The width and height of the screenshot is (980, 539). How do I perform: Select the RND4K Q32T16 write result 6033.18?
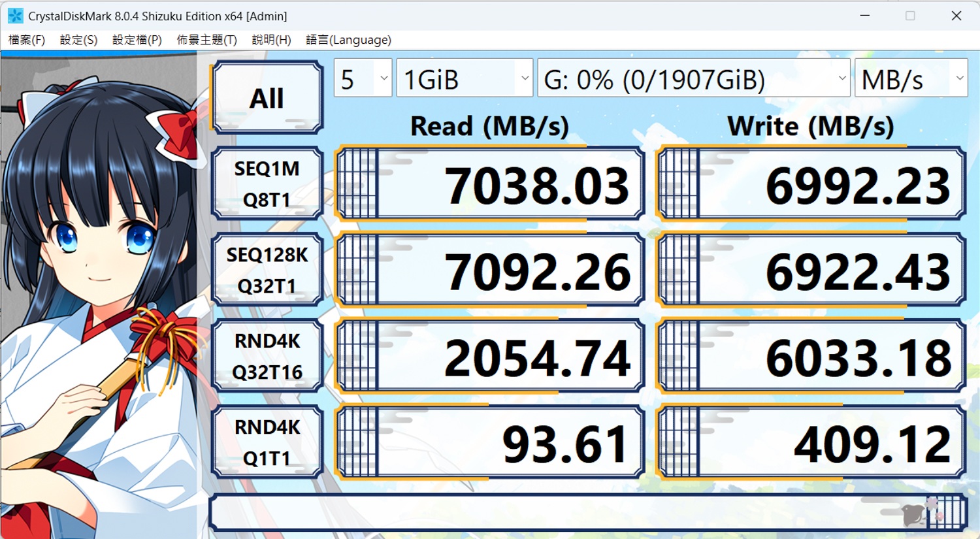811,357
